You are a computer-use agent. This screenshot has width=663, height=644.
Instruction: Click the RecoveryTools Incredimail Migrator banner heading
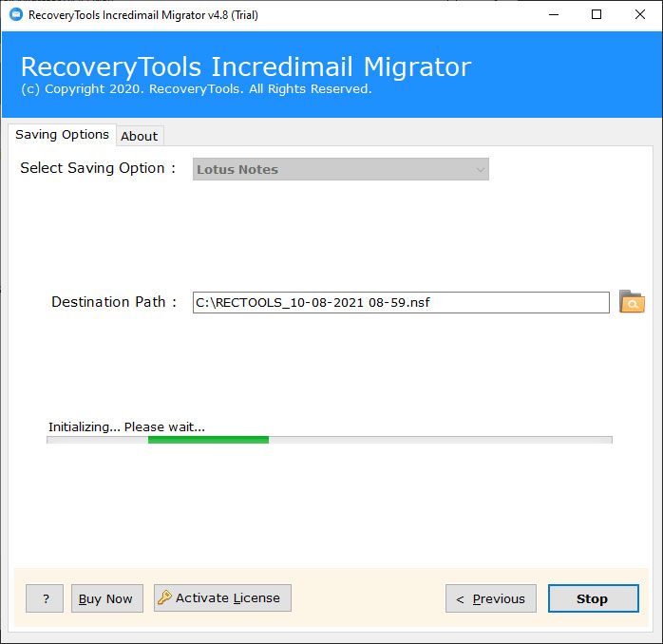[246, 66]
